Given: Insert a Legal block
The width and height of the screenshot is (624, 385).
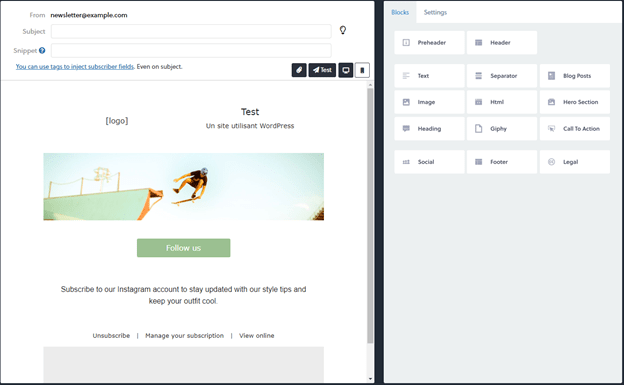Looking at the screenshot, I should pos(574,162).
